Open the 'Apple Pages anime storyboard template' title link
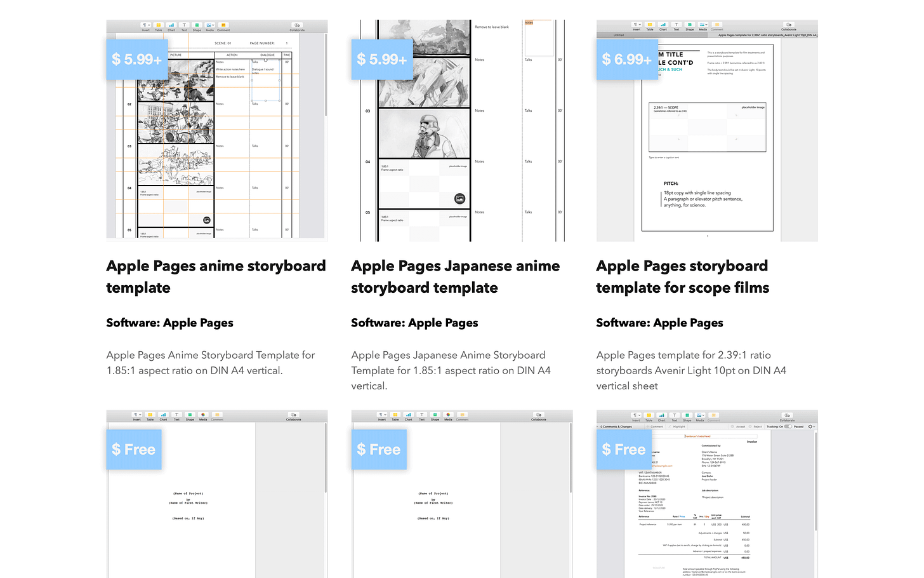924x578 pixels. 216,277
